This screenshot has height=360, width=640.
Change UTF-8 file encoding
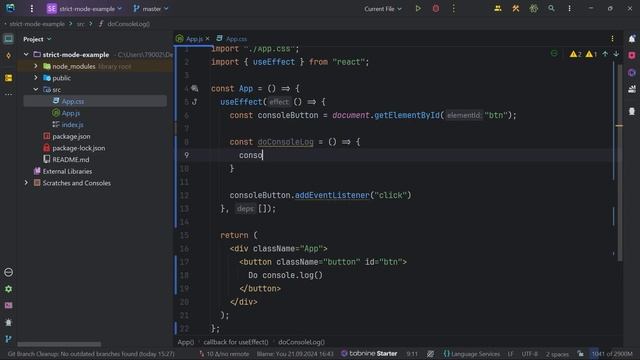point(529,354)
